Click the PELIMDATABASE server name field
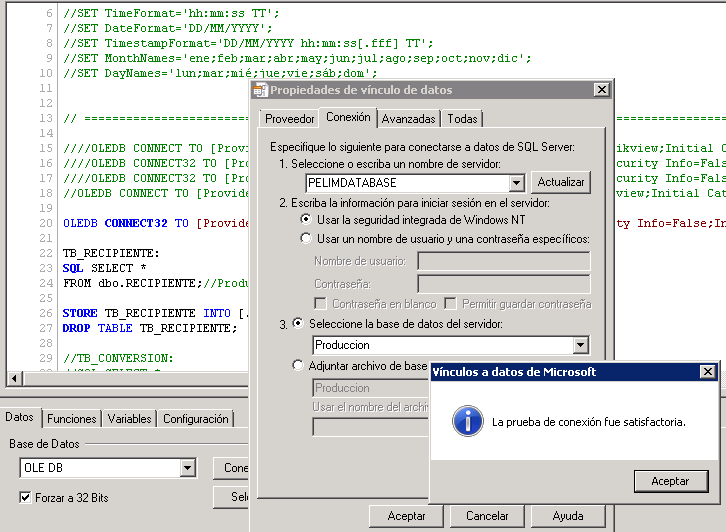 407,183
